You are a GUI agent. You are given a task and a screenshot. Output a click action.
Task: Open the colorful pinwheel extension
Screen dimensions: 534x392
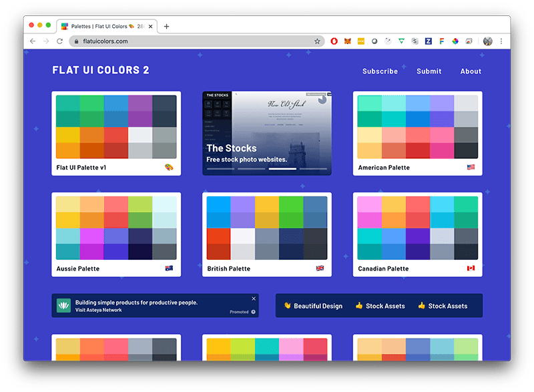click(x=455, y=41)
